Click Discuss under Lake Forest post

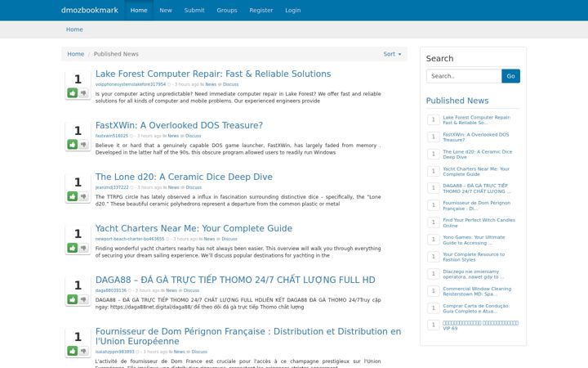click(230, 84)
